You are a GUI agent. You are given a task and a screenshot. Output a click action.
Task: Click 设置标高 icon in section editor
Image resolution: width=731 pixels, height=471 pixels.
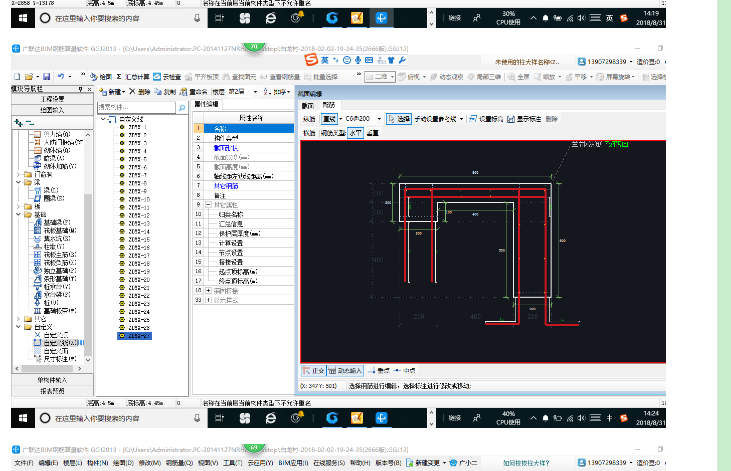(x=486, y=119)
